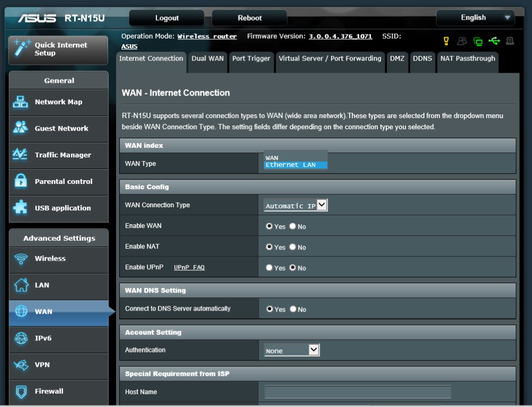Click the green USB status icon
Viewport: 532px width, 407px height.
494,41
